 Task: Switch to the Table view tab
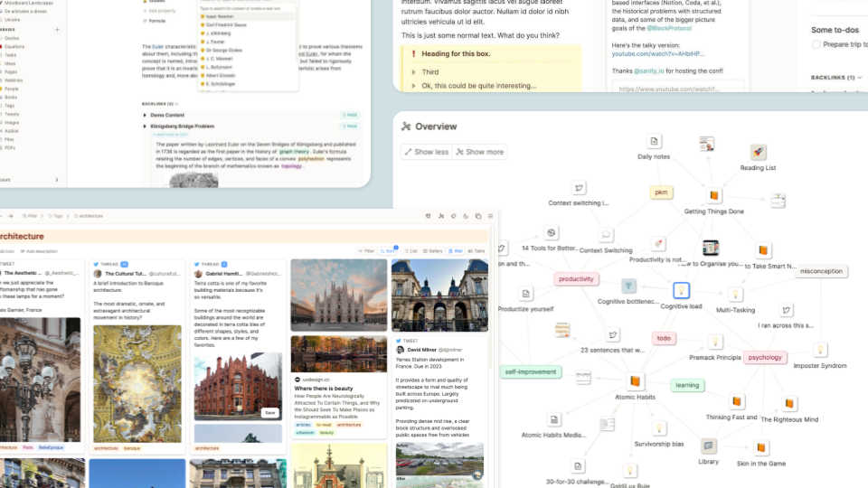click(x=476, y=250)
